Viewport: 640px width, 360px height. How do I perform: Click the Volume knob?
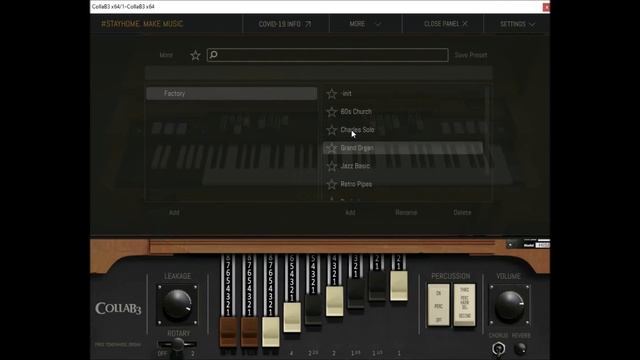(509, 305)
